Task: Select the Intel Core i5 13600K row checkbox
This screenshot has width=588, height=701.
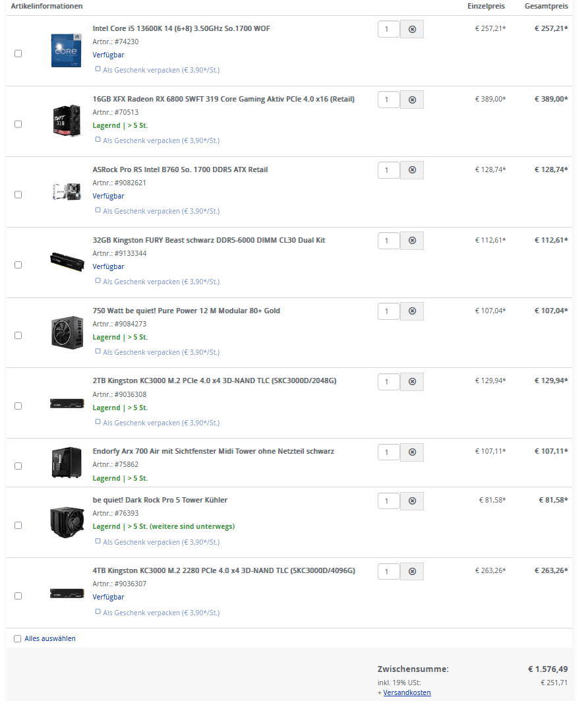Action: [x=18, y=53]
